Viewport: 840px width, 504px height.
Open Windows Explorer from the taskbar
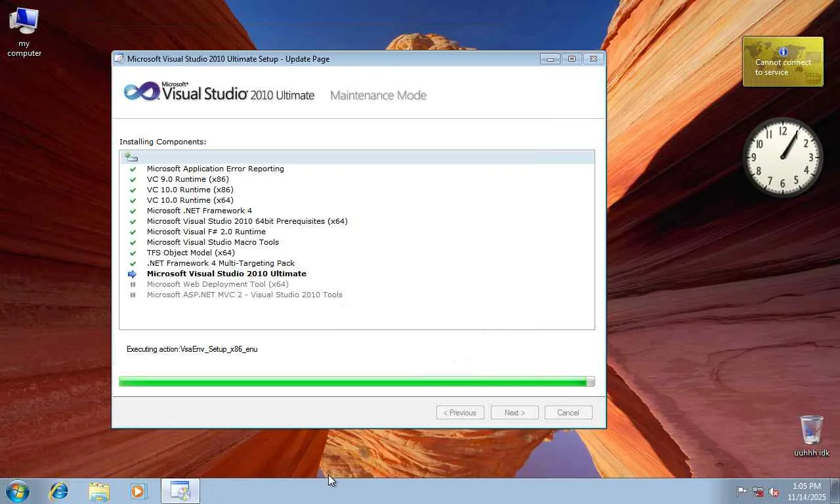tap(99, 491)
